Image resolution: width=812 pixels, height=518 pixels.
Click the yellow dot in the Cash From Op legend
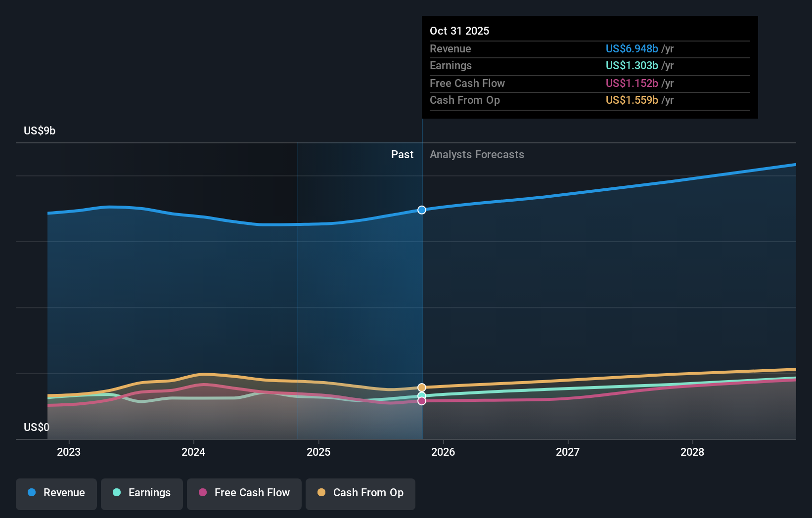pos(321,493)
